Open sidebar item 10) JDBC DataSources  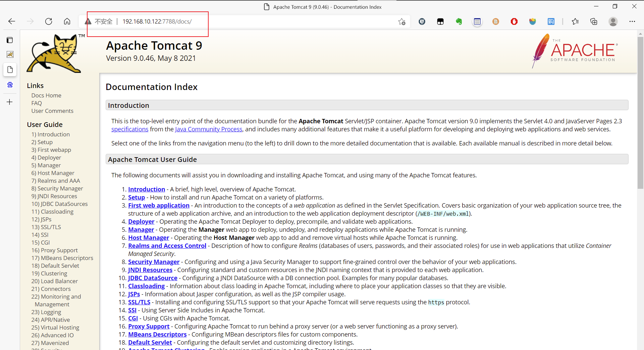[59, 204]
